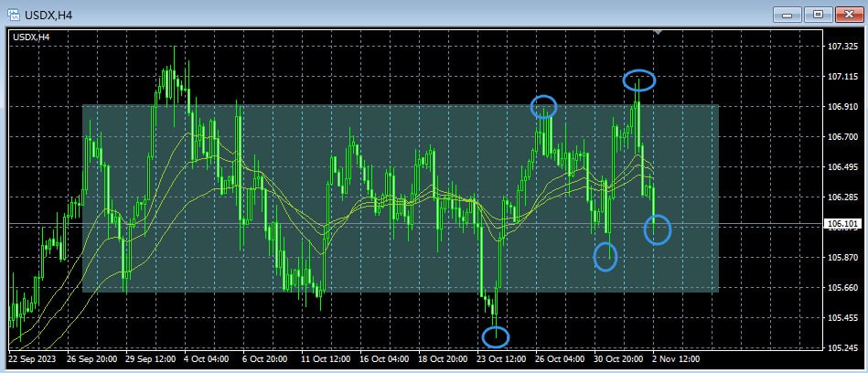
Task: Click the chart window icon in title bar
Action: 14,15
